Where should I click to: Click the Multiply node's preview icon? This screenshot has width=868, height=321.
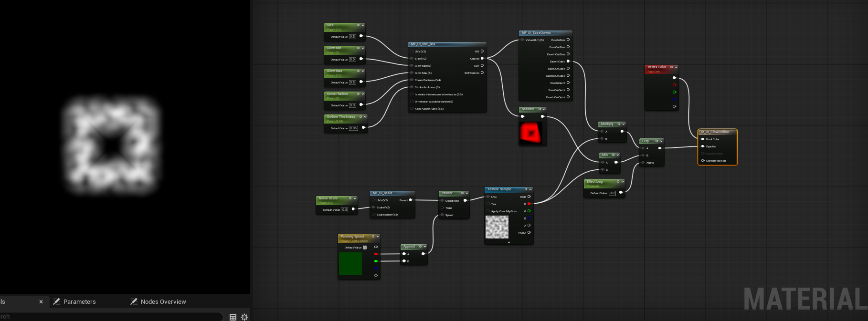(619, 124)
